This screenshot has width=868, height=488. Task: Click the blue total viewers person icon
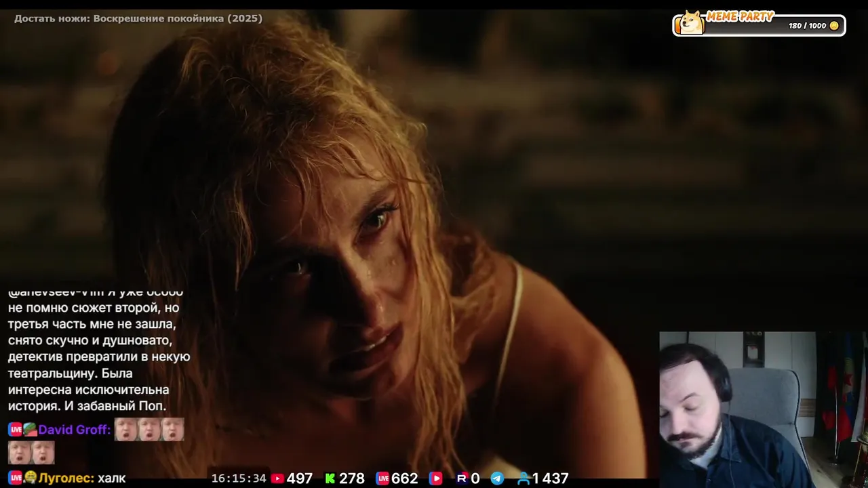(524, 479)
